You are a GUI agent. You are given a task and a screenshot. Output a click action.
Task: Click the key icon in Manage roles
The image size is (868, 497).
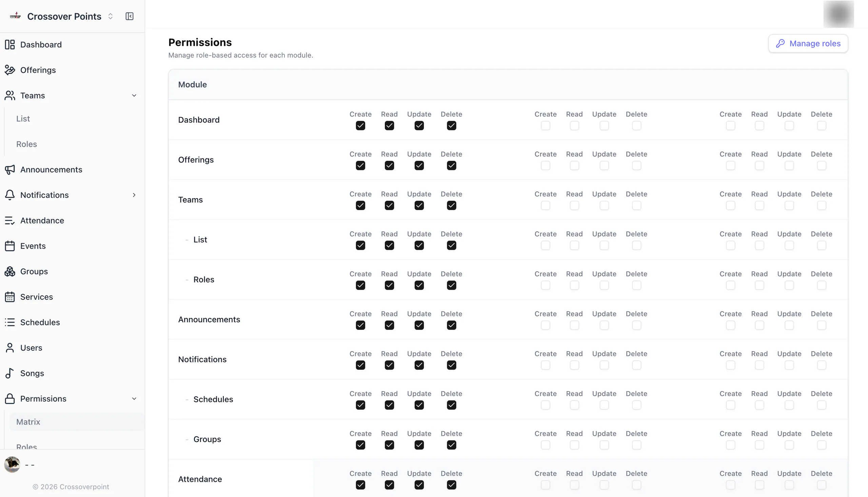pos(780,43)
